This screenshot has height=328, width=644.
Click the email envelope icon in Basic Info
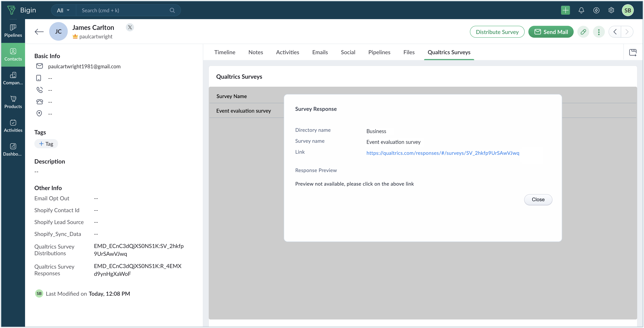pos(40,66)
